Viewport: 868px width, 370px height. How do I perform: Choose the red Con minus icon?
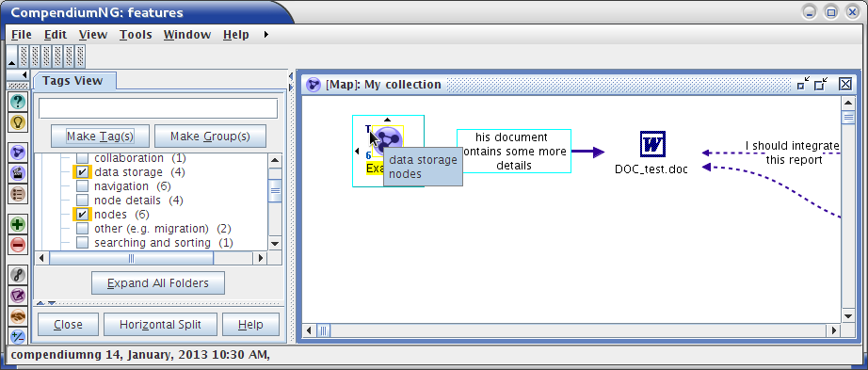tap(18, 245)
